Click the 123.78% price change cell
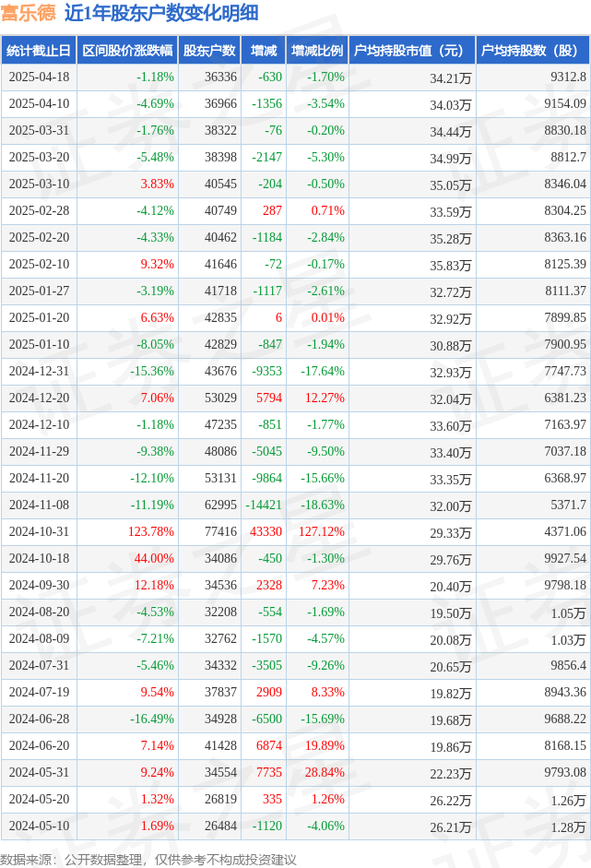 point(151,531)
